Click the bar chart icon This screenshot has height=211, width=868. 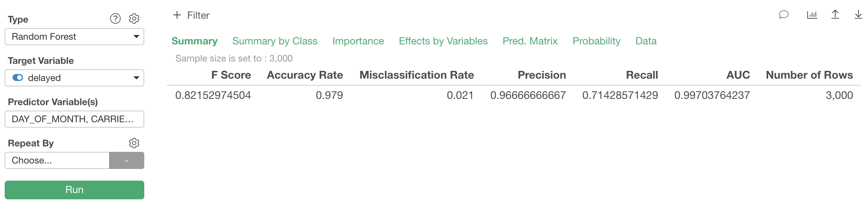[812, 15]
